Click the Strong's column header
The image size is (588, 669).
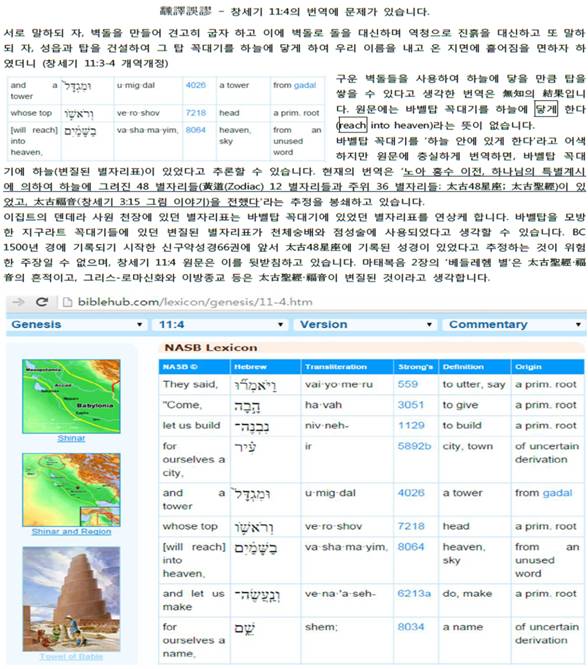[x=415, y=367]
